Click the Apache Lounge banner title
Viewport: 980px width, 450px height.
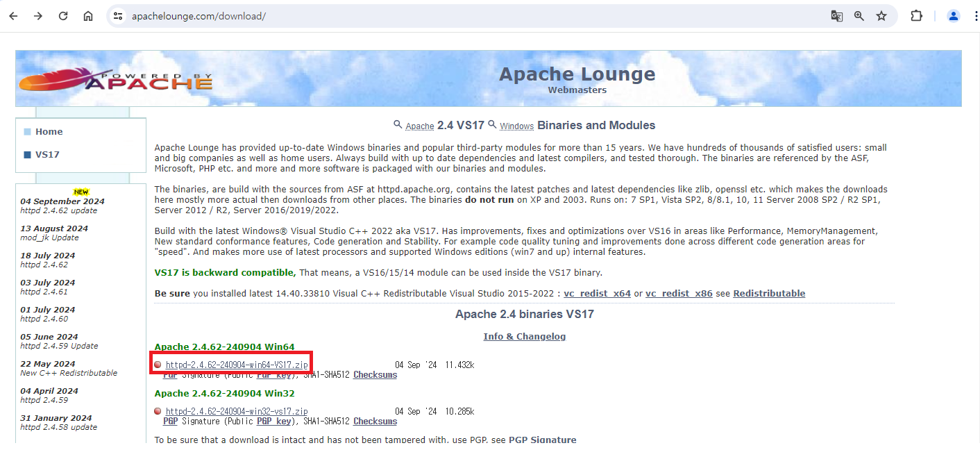577,74
